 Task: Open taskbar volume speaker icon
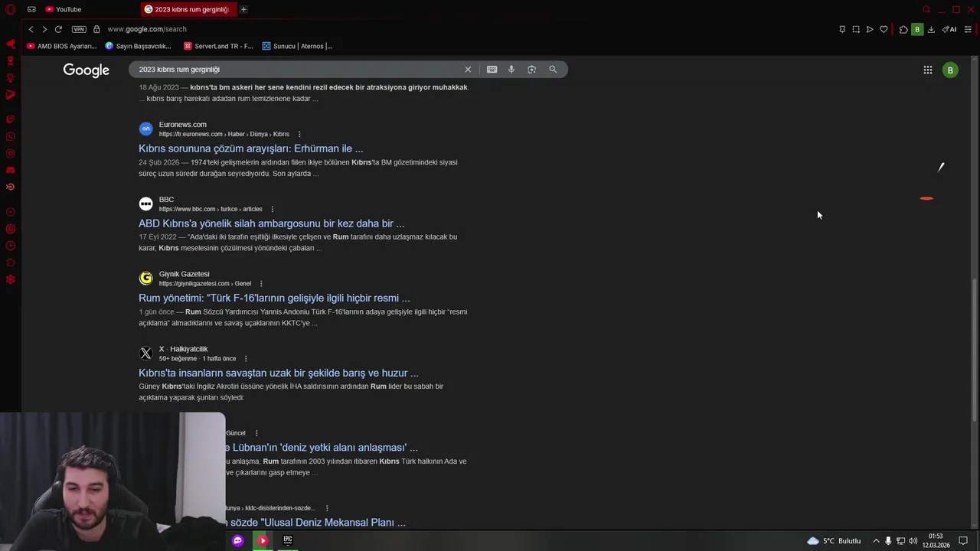[913, 540]
